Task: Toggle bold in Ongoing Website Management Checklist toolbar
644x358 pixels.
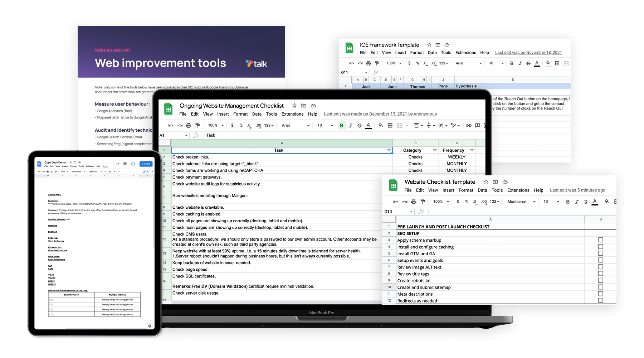Action: [x=342, y=126]
